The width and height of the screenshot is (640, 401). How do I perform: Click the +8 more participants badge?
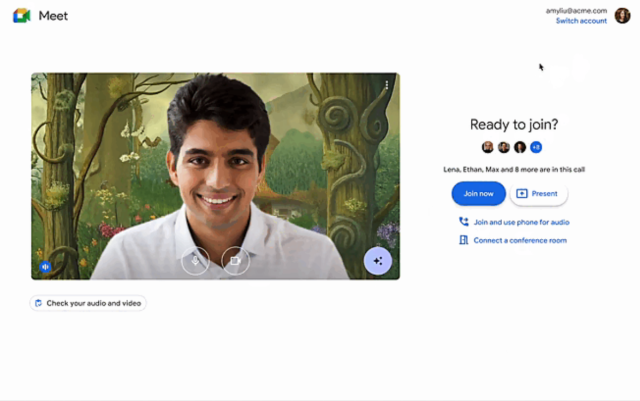tap(536, 147)
